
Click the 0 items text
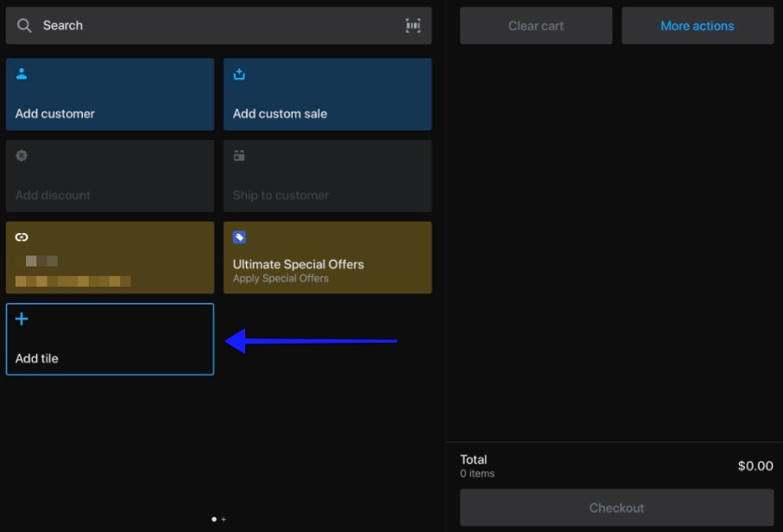pos(477,473)
